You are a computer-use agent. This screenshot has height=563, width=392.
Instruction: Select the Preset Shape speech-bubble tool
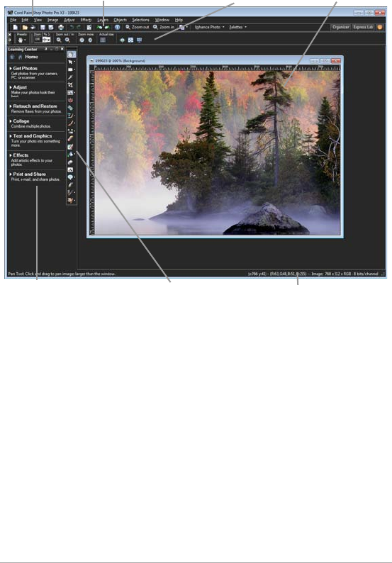(71, 177)
